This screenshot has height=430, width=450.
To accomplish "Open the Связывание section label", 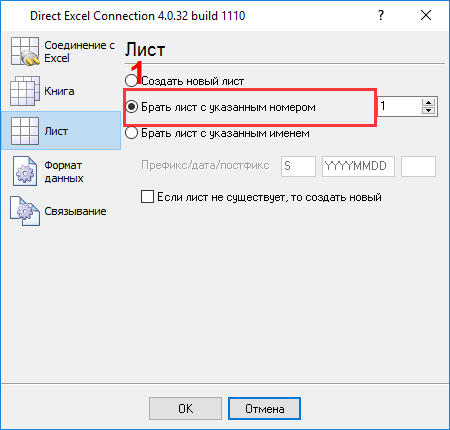I will click(x=75, y=211).
